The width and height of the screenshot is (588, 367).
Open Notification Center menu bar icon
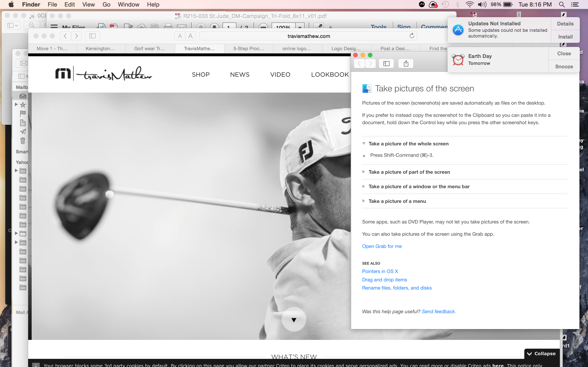click(x=575, y=5)
